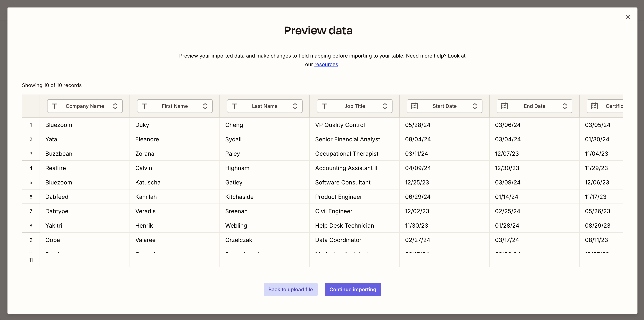
Task: Select the Buzzbean company cell
Action: coord(85,154)
